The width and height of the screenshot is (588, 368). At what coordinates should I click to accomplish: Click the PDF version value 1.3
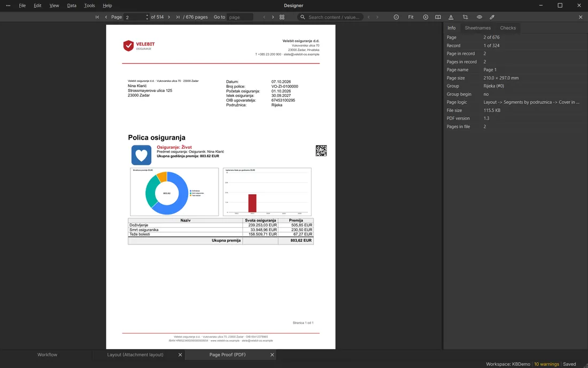pos(486,119)
